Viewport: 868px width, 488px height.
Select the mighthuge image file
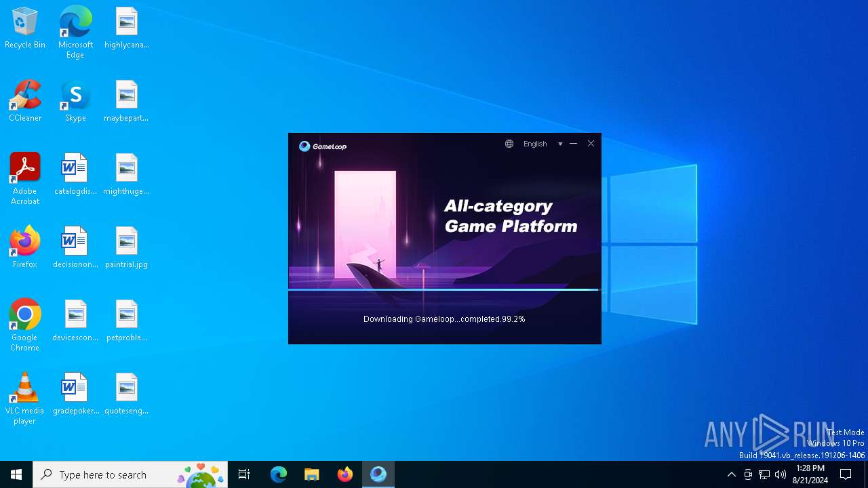click(127, 175)
